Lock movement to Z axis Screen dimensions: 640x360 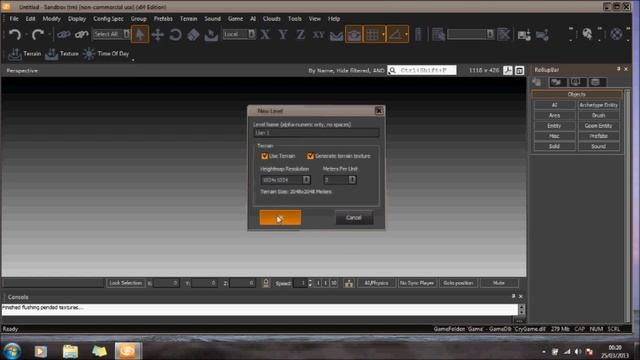301,35
